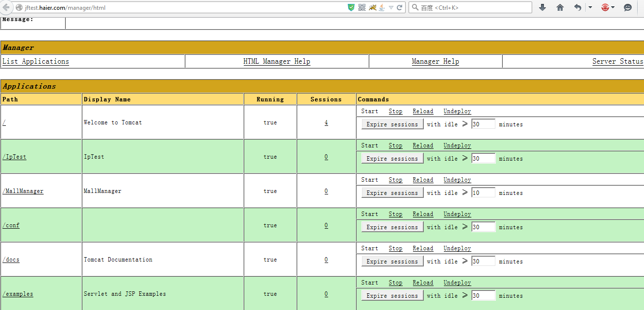Open the /docs path link
This screenshot has width=644, height=310.
(x=11, y=260)
